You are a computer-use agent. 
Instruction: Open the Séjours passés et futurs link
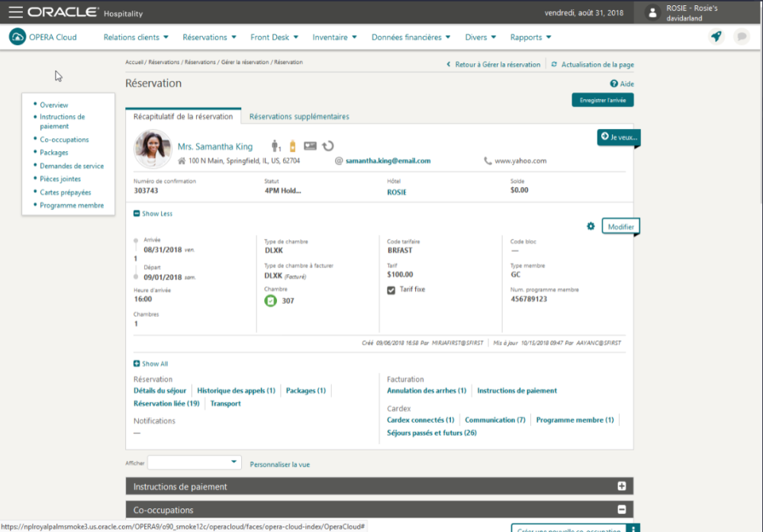pyautogui.click(x=431, y=433)
